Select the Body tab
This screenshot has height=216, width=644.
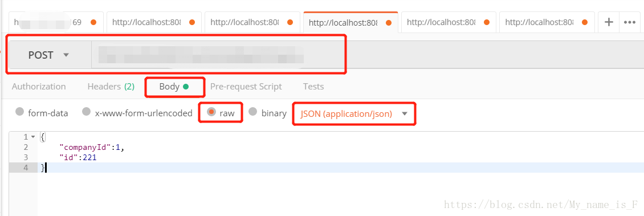174,87
